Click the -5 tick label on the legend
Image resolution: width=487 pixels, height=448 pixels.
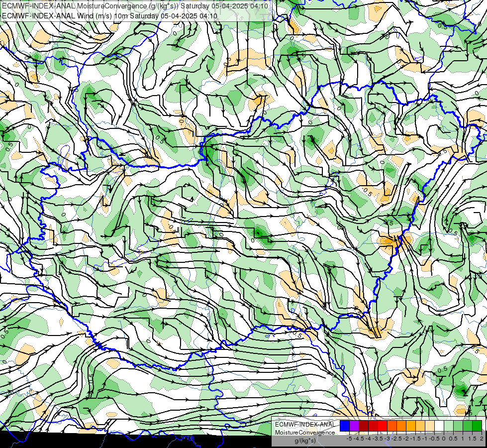[349, 439]
